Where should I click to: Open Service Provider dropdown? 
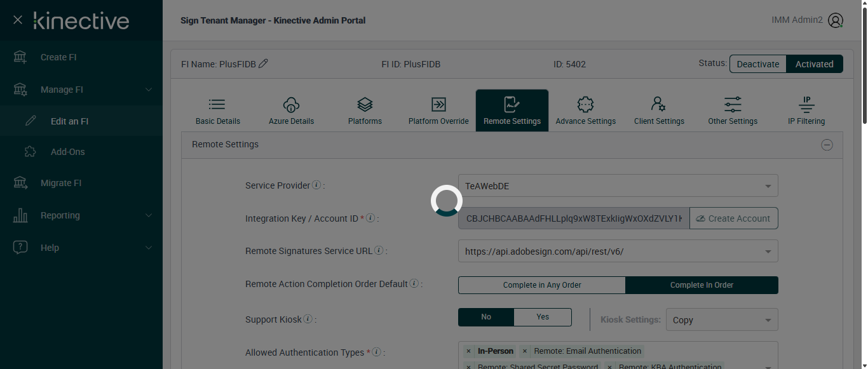pos(618,186)
